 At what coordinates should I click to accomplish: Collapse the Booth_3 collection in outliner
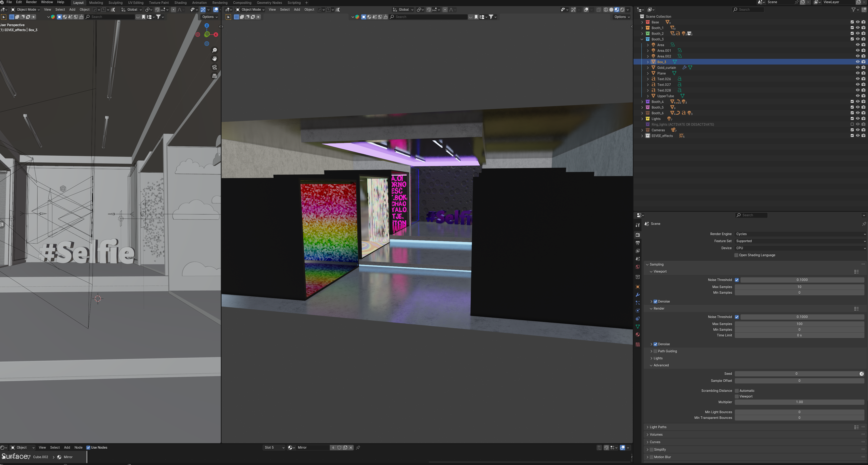tap(642, 39)
